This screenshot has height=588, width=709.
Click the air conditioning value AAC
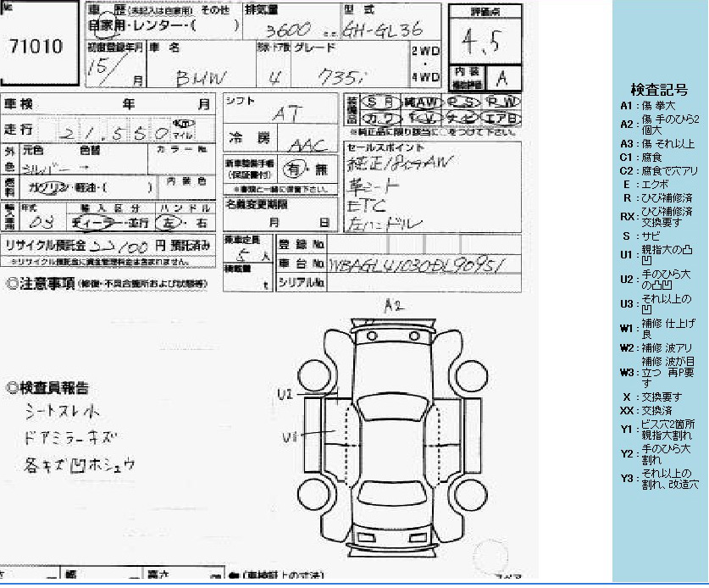click(307, 144)
